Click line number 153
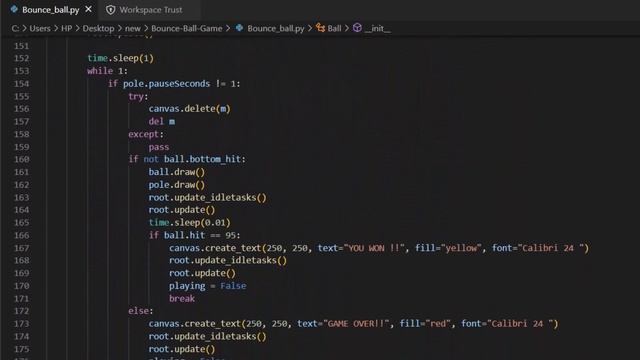This screenshot has height=360, width=640. pyautogui.click(x=22, y=71)
